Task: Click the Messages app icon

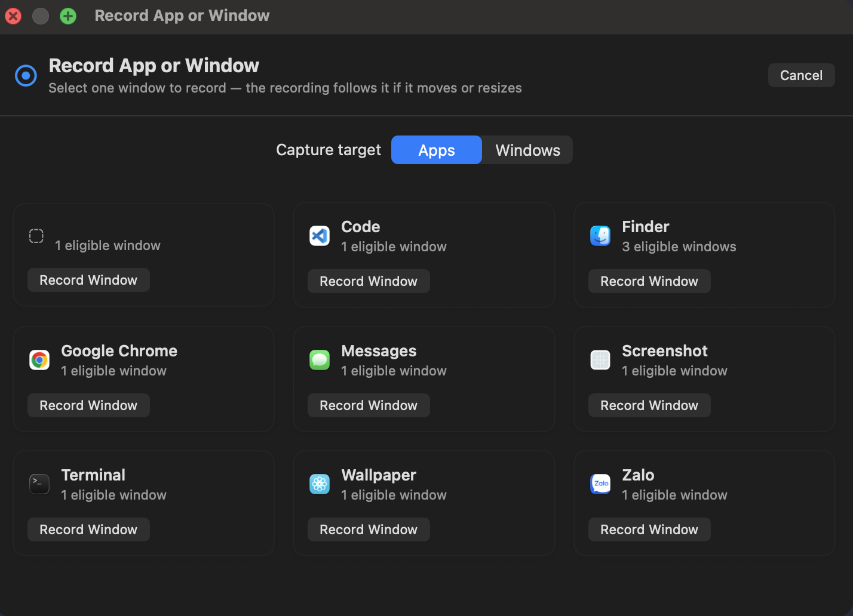Action: pyautogui.click(x=320, y=360)
